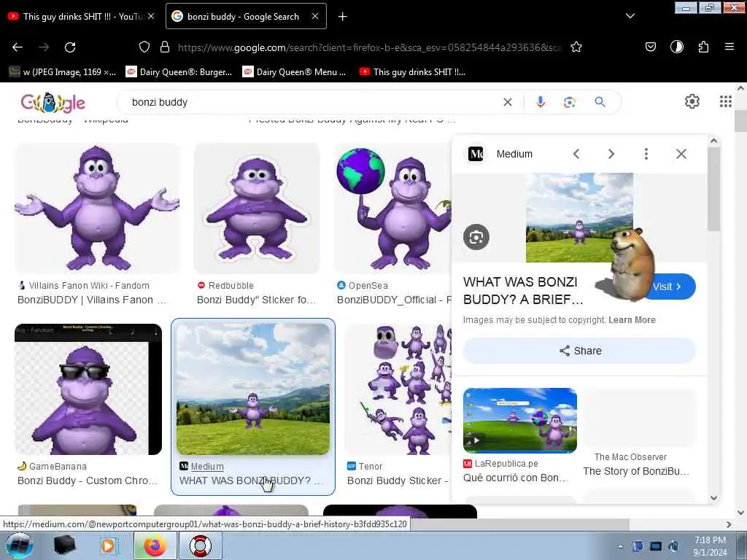Open the Dairy Queen Menu bookmark
The height and width of the screenshot is (560, 747).
tap(294, 72)
